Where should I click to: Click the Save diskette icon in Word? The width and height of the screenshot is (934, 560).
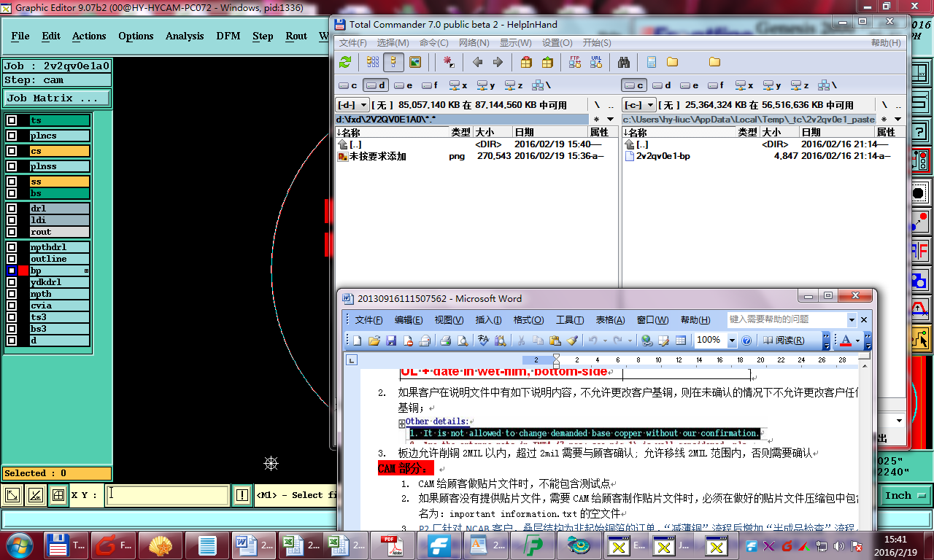point(391,341)
